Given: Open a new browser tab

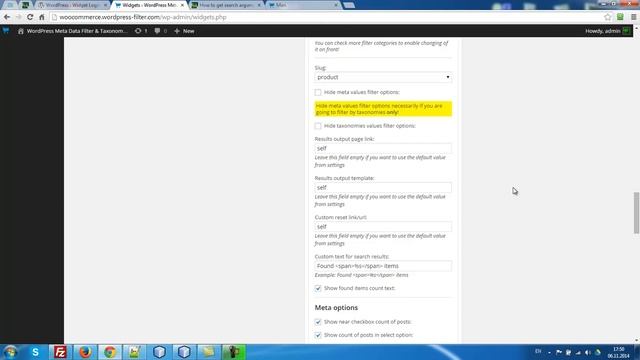Looking at the screenshot, I should tap(349, 5).
